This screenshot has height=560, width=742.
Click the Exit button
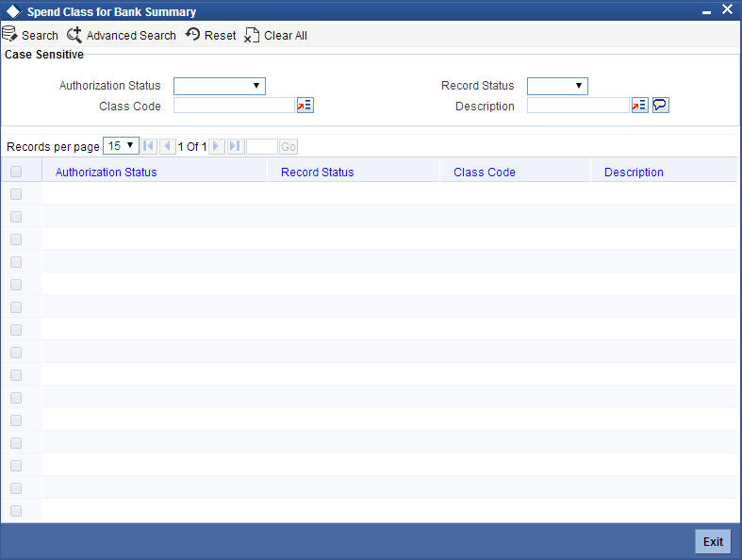[x=713, y=541]
